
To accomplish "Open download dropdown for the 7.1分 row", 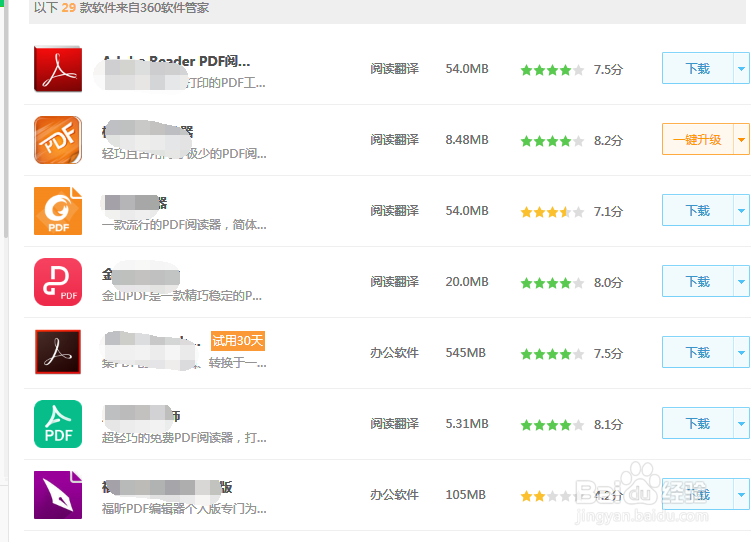I will coord(741,210).
